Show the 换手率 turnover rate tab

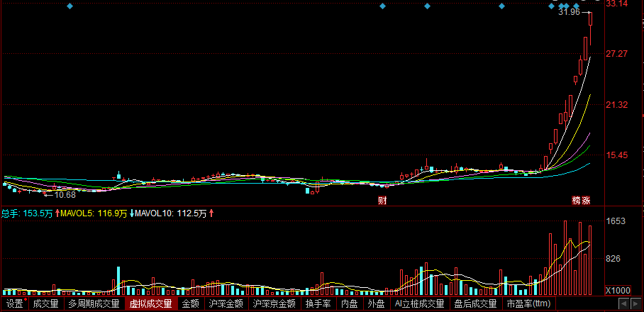[318, 303]
